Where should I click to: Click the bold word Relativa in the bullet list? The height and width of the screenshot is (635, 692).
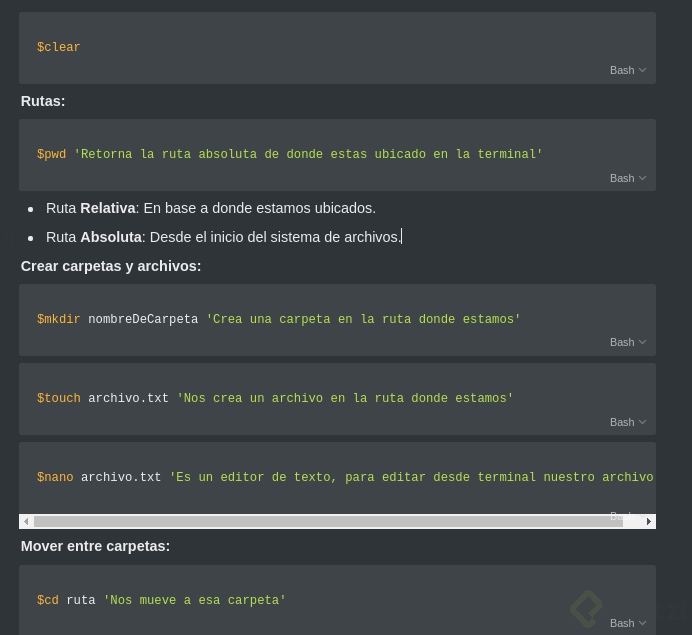(108, 208)
